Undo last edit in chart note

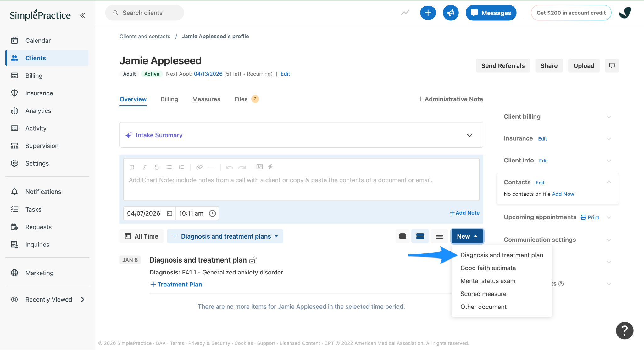coord(229,167)
